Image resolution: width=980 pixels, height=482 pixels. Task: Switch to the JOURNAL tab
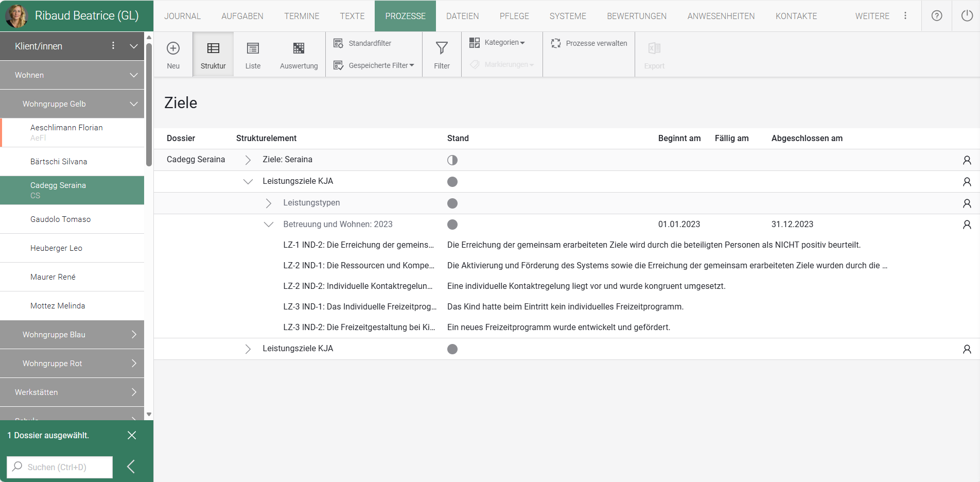point(182,16)
